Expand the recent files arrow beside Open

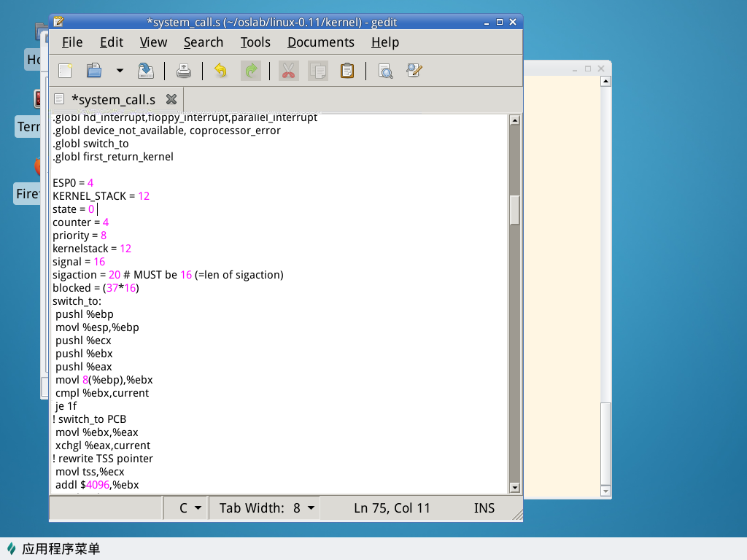[119, 71]
